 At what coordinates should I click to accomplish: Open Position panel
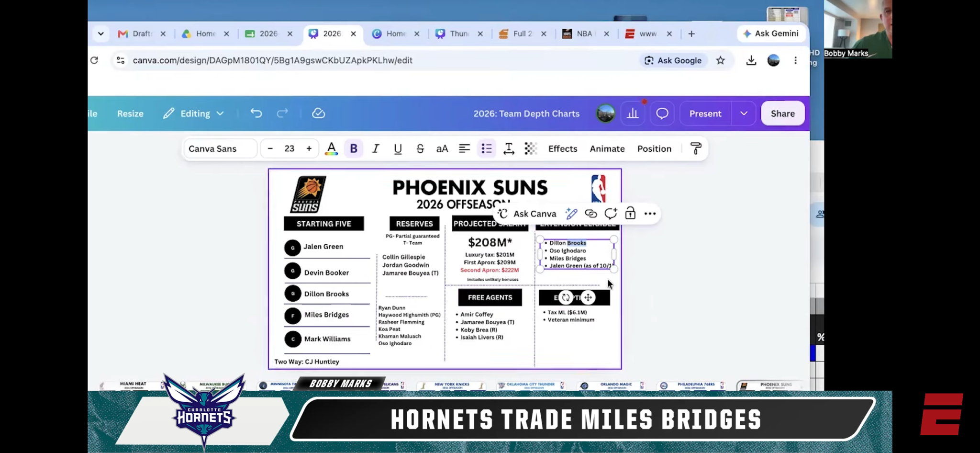pyautogui.click(x=654, y=148)
